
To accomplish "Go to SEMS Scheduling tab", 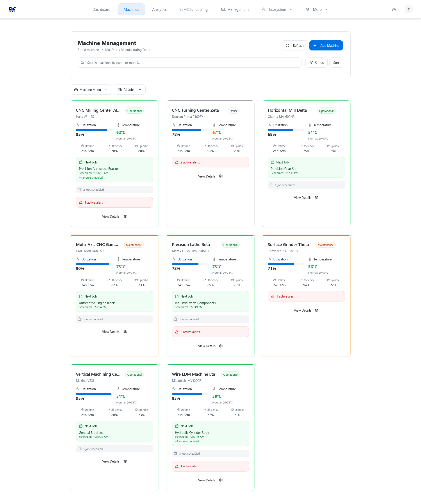I will (x=193, y=9).
